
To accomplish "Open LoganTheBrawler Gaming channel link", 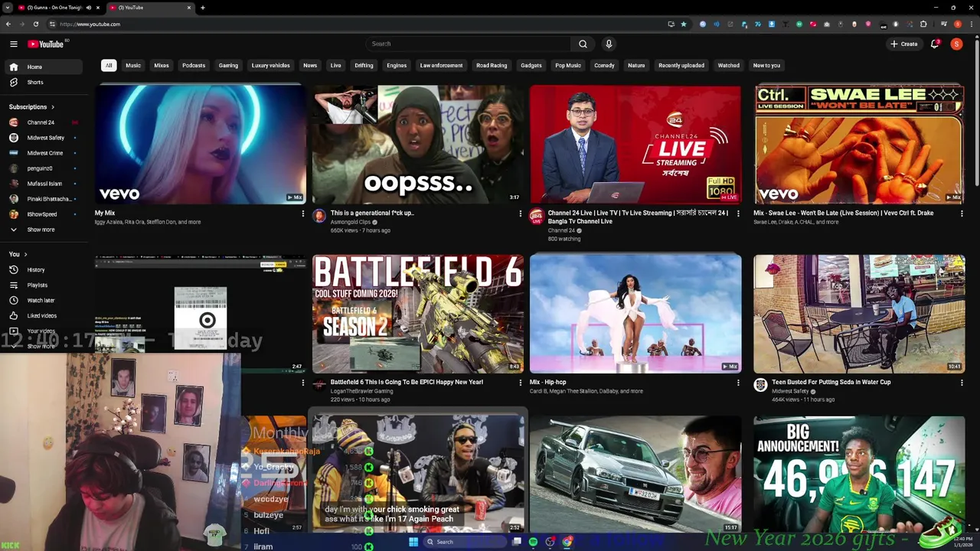I will (361, 391).
